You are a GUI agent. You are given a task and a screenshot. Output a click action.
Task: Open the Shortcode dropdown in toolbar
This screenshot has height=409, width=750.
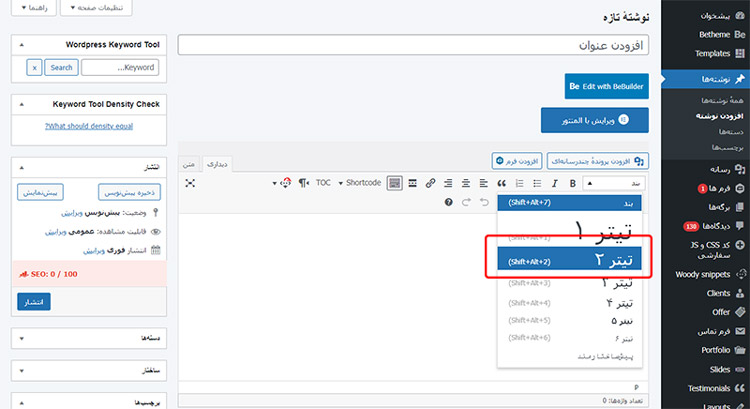click(360, 183)
